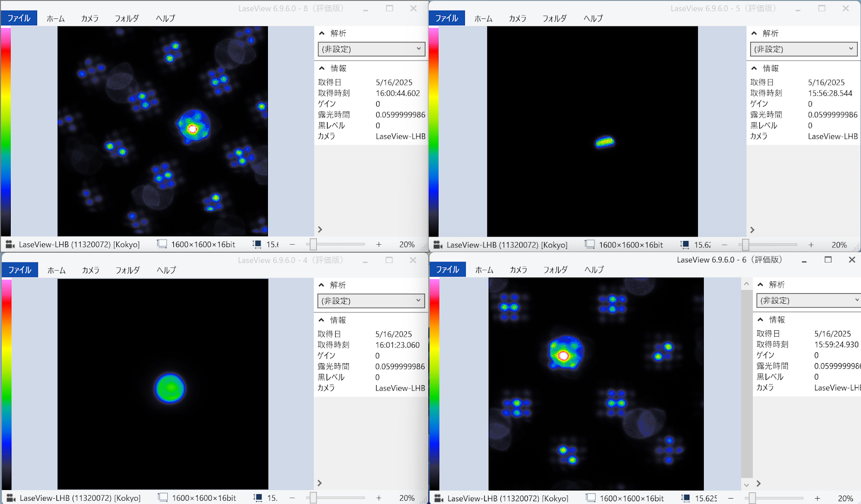Click side panel arrow in window 5
The height and width of the screenshot is (504, 861).
click(x=752, y=230)
